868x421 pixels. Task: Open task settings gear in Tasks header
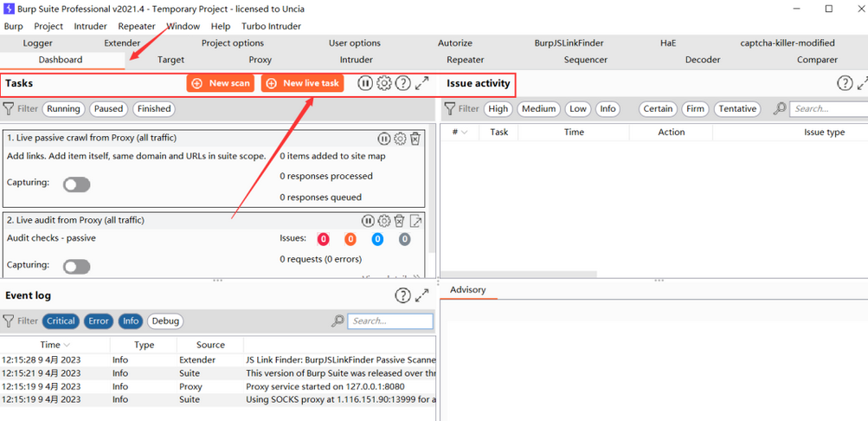point(384,83)
